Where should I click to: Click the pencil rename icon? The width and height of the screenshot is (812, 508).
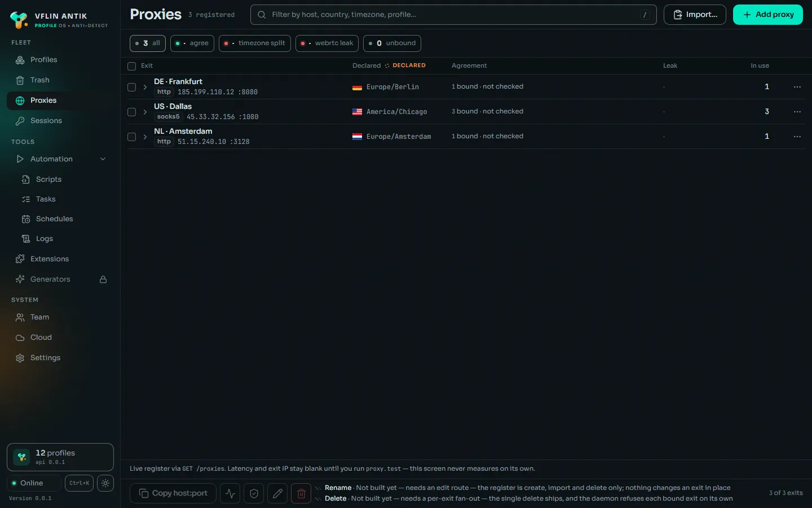[x=277, y=493]
